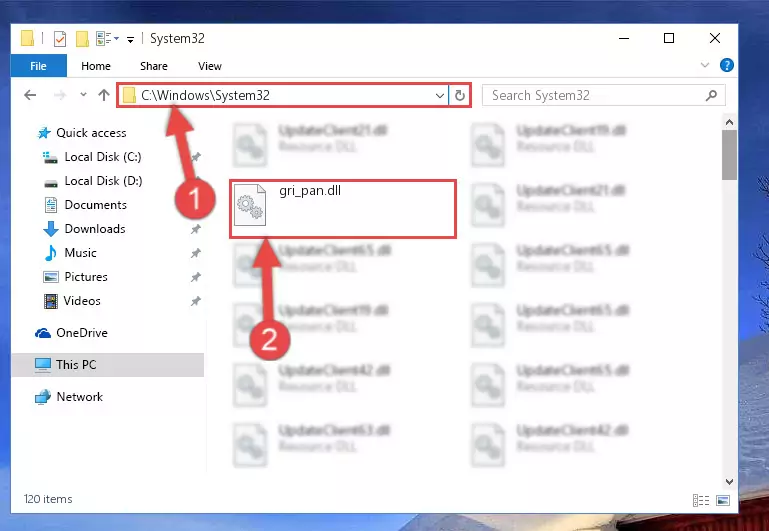Go back with the Back arrow
This screenshot has height=531, width=769.
[x=30, y=95]
